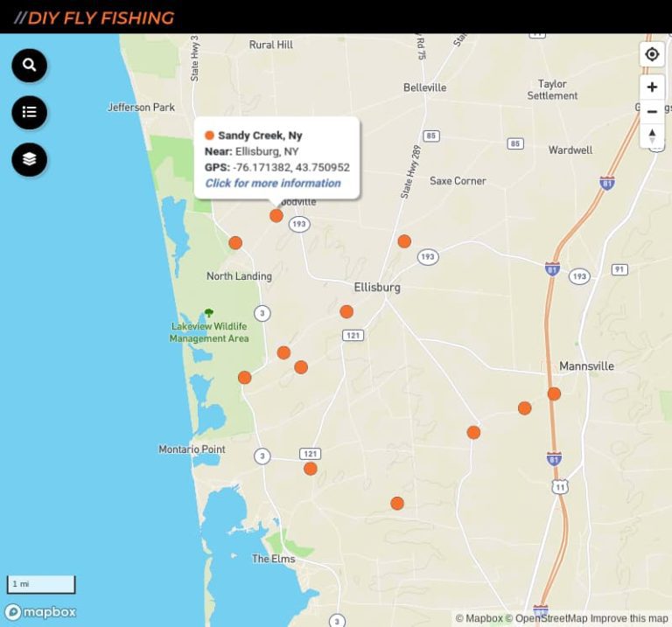Click the 'Sandy Creek, Ny' popup title
The width and height of the screenshot is (672, 627).
(260, 136)
